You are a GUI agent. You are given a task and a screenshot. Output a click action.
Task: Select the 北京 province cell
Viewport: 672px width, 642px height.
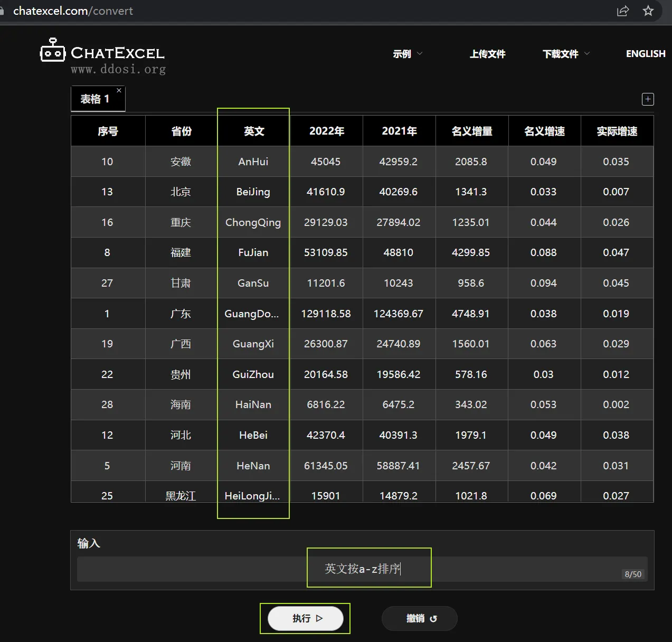pyautogui.click(x=181, y=192)
